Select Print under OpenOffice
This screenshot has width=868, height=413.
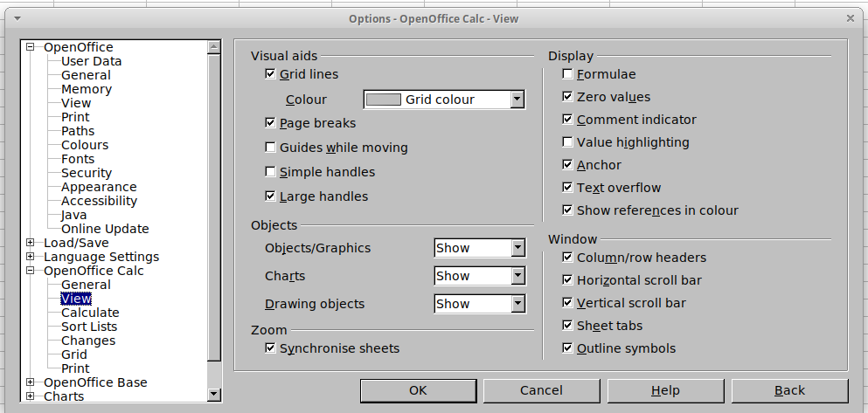(x=75, y=117)
